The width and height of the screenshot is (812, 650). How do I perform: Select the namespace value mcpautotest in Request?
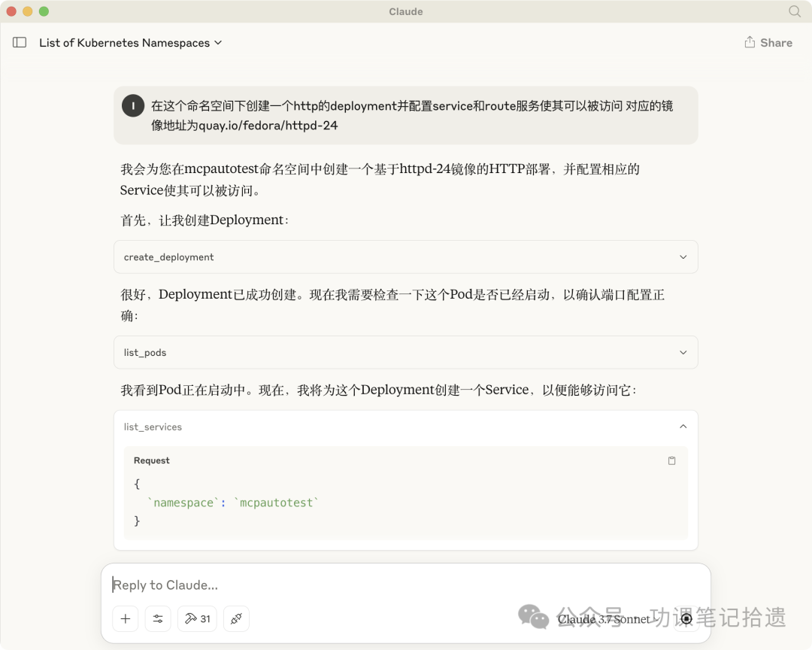276,502
